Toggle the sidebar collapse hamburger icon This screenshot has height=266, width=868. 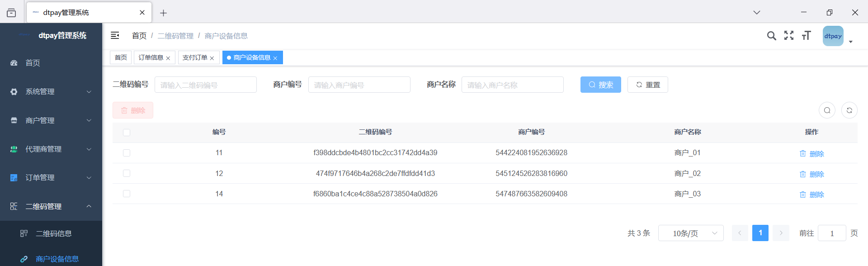(x=115, y=35)
